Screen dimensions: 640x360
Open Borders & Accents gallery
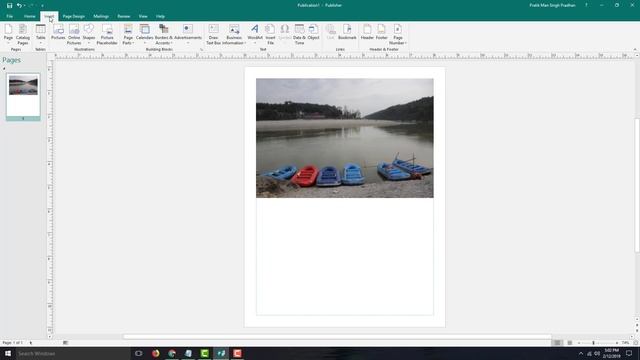(x=164, y=34)
